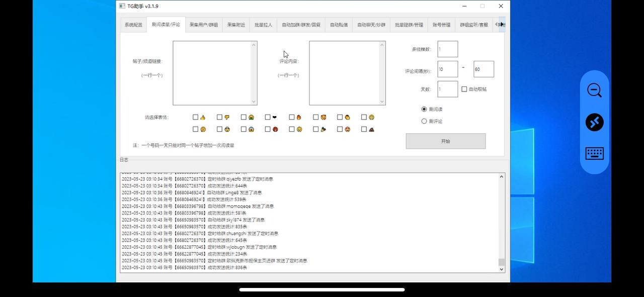Click the blue lightning icon in the floating sidebar
The width and height of the screenshot is (644, 297).
(594, 122)
